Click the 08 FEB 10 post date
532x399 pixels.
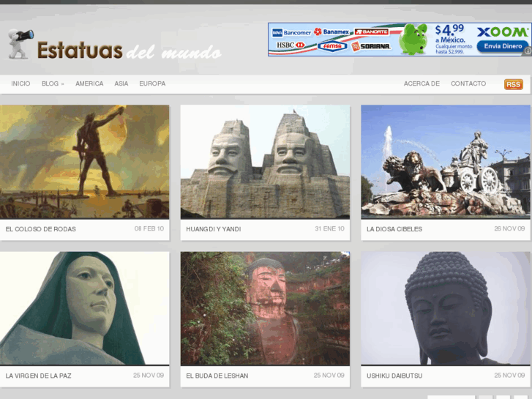pyautogui.click(x=149, y=228)
